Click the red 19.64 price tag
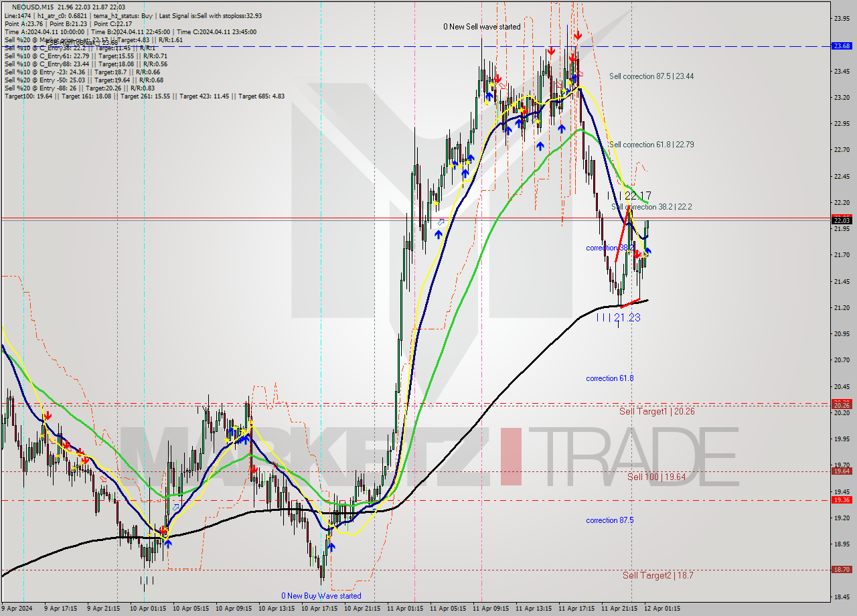This screenshot has width=857, height=616. 842,471
